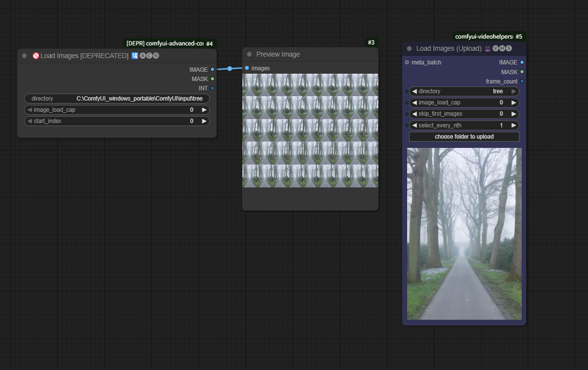The image size is (588, 370).
Task: Click the INT output socket on the deprecated node
Action: coord(213,88)
